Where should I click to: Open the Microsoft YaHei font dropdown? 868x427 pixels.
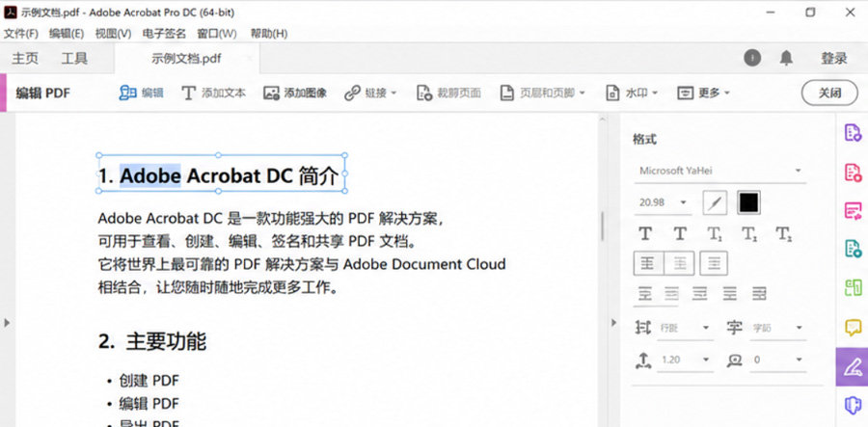coord(720,171)
